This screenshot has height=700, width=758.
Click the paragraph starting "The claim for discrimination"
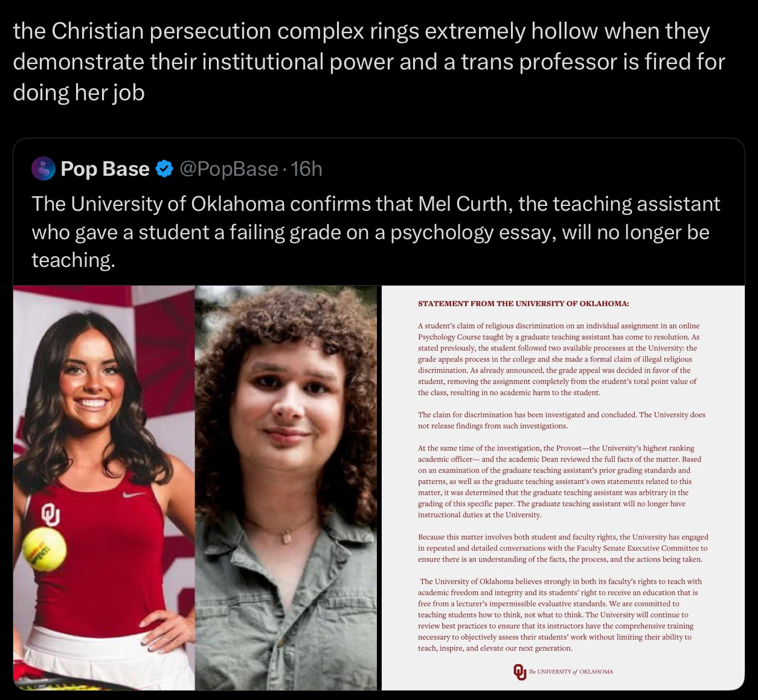[x=562, y=420]
